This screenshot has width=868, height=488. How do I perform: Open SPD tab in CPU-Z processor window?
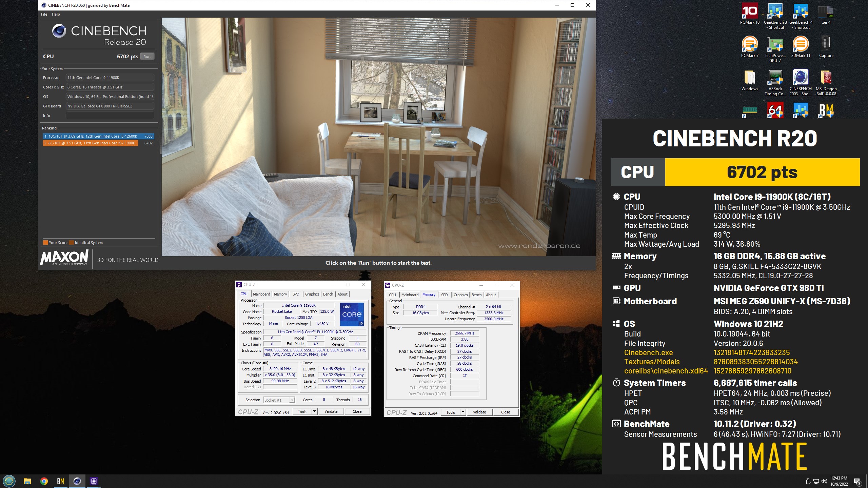click(296, 294)
